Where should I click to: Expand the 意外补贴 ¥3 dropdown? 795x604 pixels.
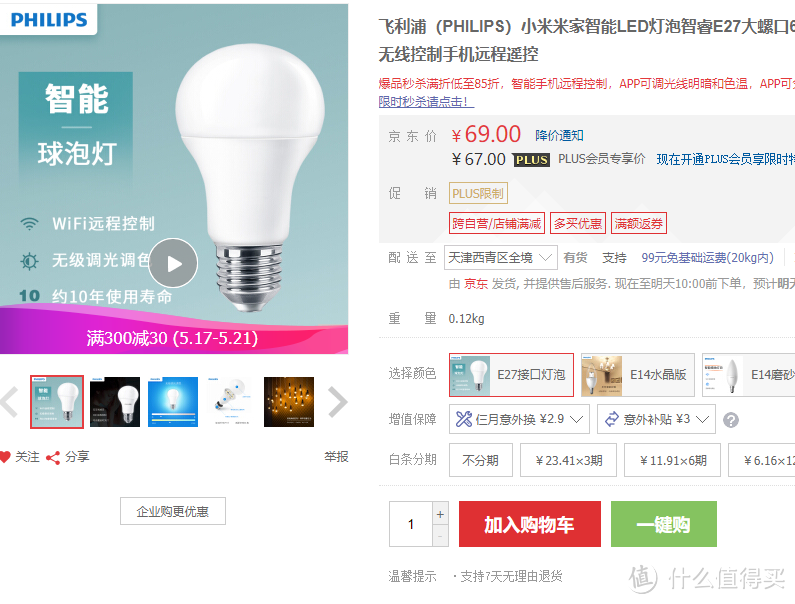tap(656, 419)
